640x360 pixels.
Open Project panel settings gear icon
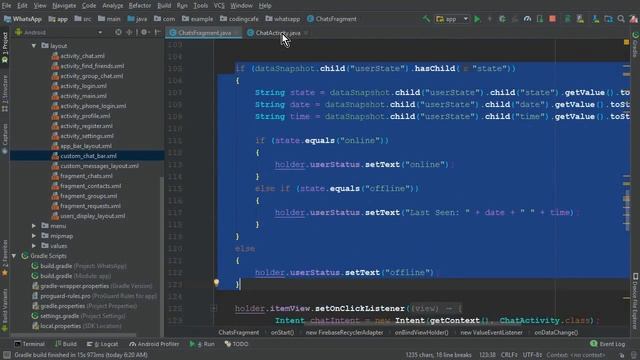(144, 32)
